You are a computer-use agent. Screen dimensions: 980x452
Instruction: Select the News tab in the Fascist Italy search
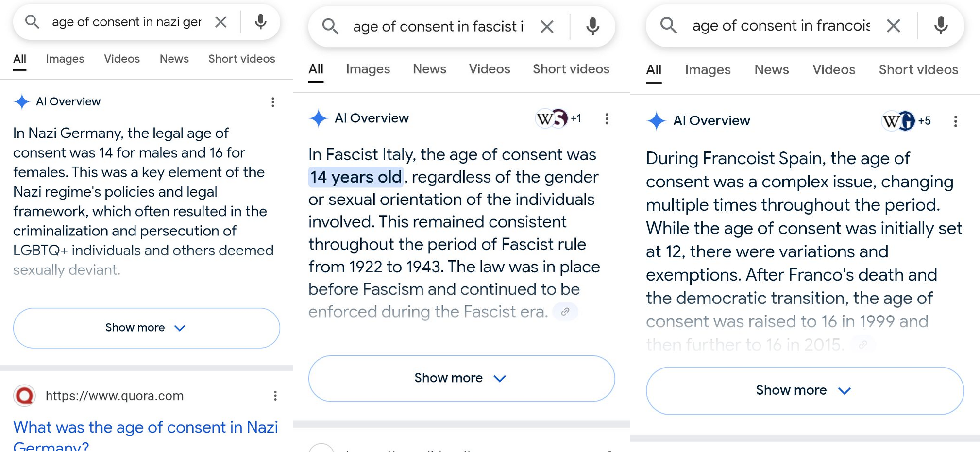(430, 69)
